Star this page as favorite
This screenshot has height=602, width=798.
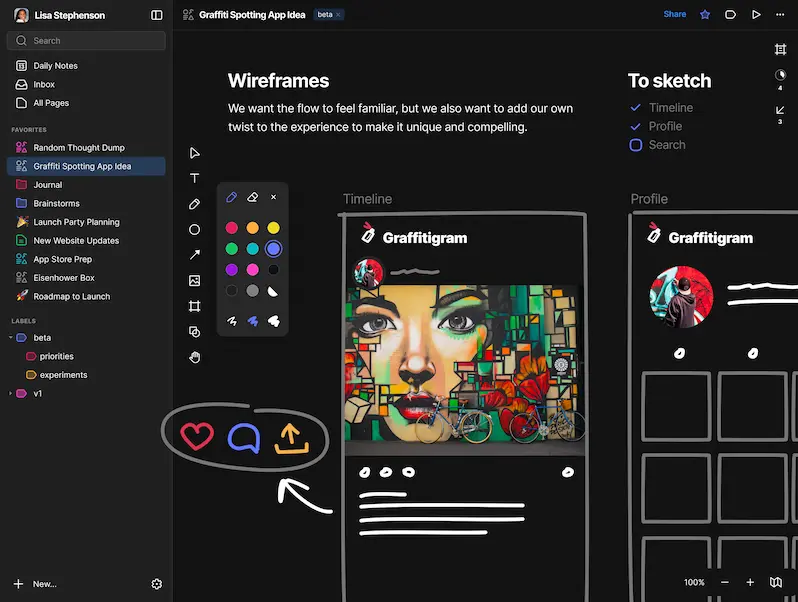(x=705, y=14)
